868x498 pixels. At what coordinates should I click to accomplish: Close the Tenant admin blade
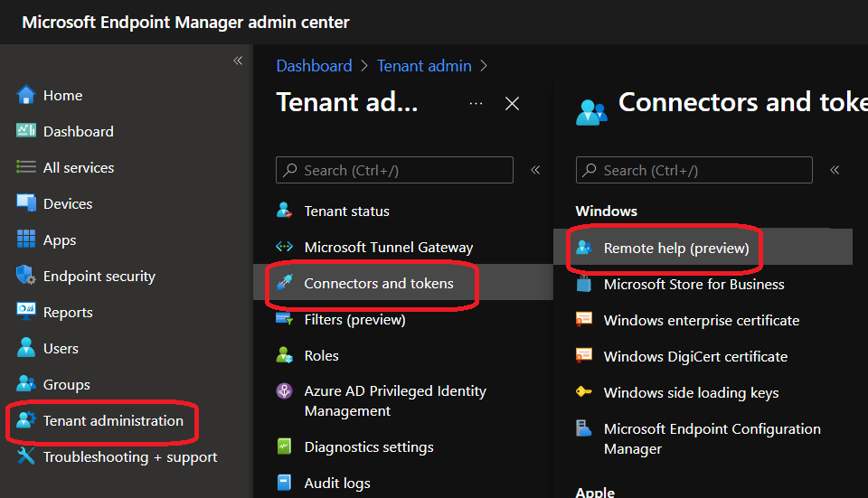tap(512, 104)
